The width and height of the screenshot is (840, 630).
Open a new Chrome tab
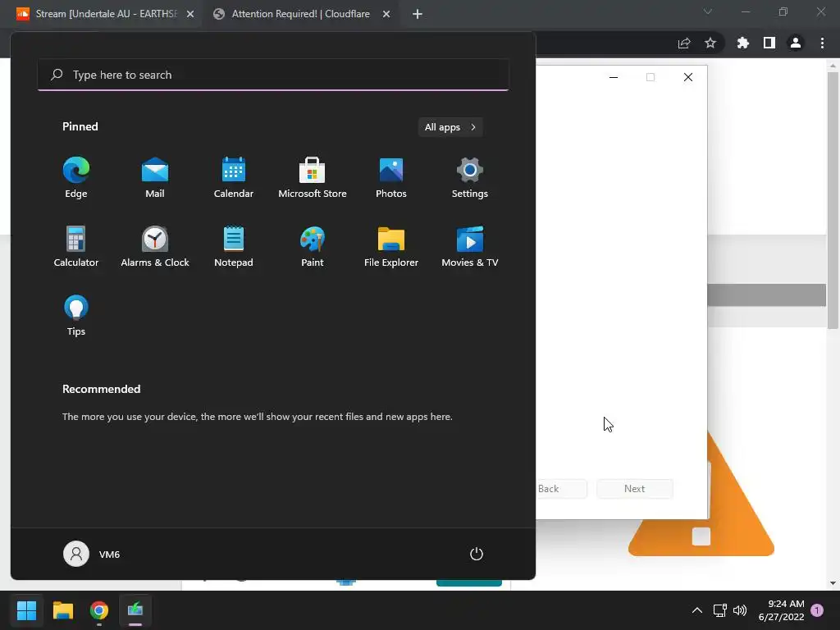(418, 15)
